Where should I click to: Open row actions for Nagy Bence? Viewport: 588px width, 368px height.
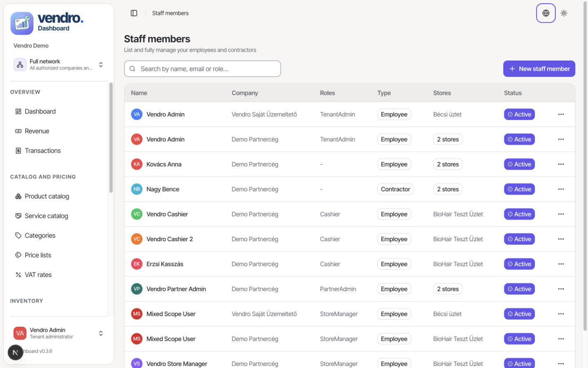(x=561, y=189)
